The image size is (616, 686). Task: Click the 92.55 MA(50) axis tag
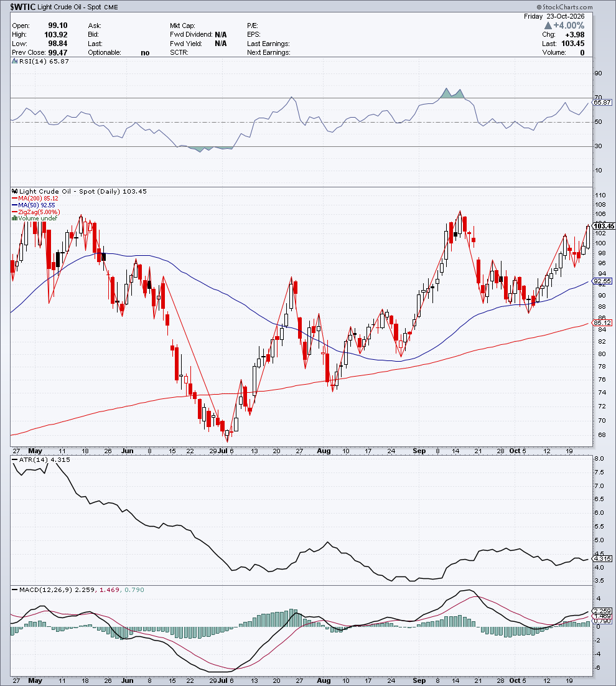(602, 281)
